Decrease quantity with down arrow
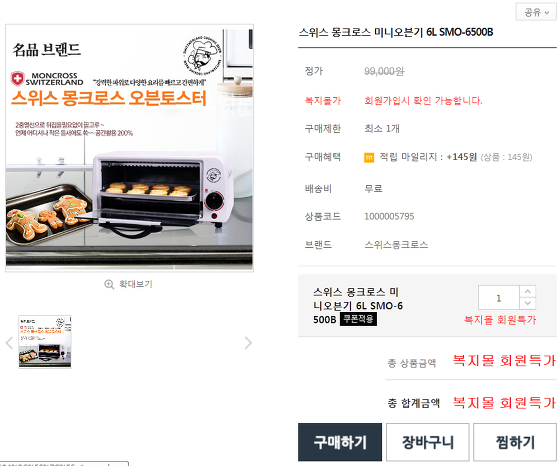Image resolution: width=560 pixels, height=466 pixels. [x=528, y=304]
